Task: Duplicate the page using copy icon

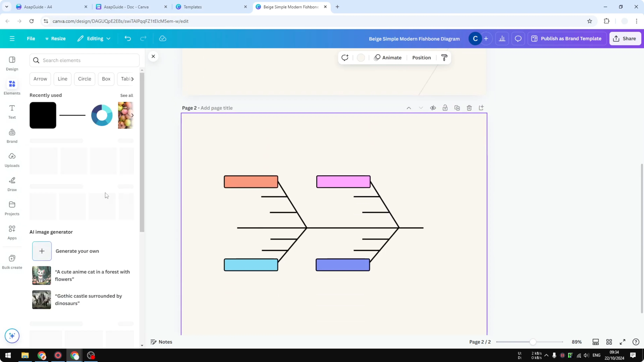Action: [457, 108]
